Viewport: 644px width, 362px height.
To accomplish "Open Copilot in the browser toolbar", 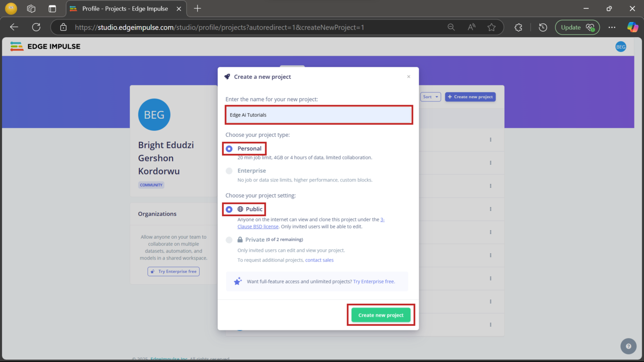I will point(632,27).
